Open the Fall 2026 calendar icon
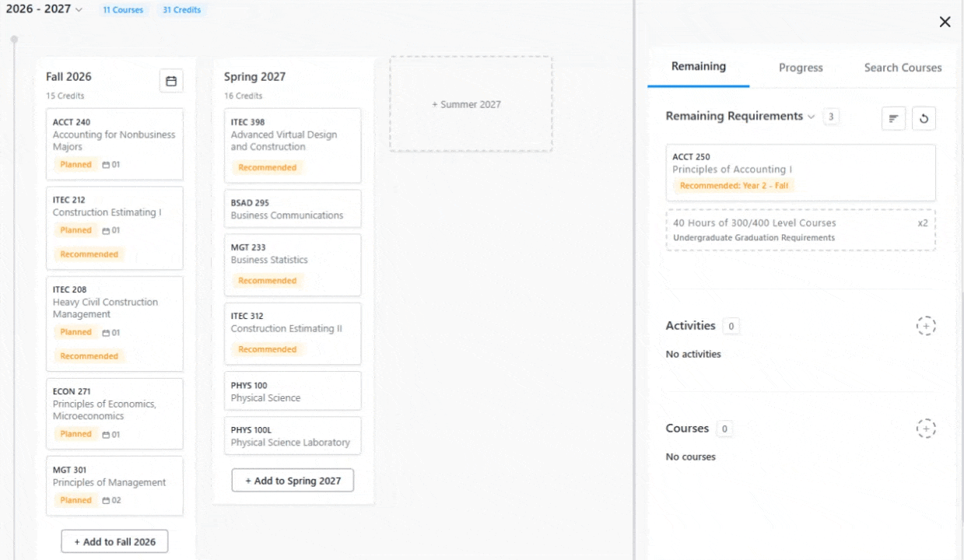This screenshot has width=964, height=560. pos(171,81)
